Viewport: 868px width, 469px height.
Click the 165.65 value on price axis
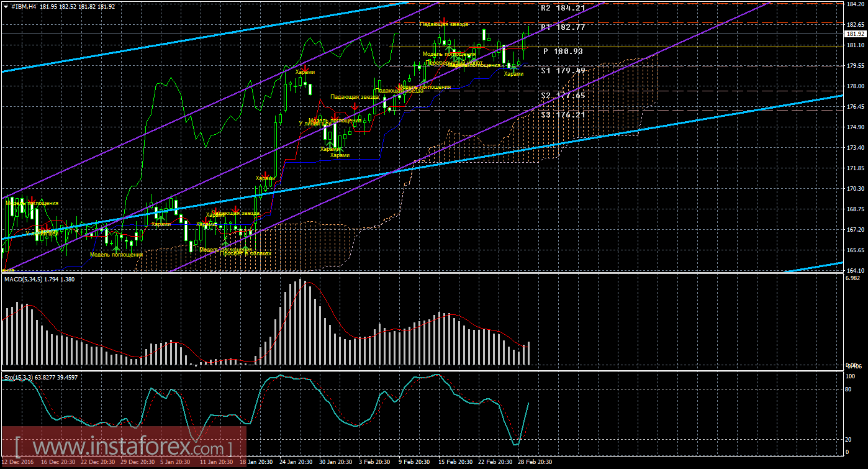pyautogui.click(x=856, y=250)
